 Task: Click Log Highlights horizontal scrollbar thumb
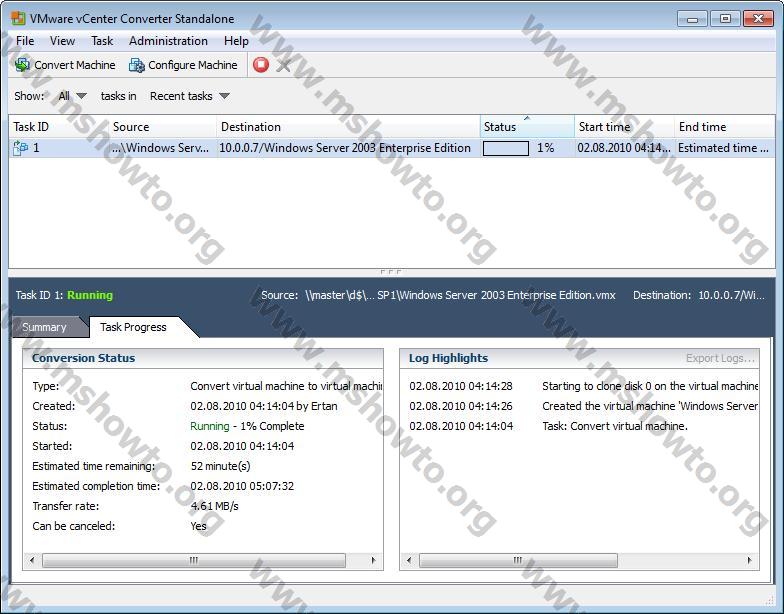coord(518,560)
